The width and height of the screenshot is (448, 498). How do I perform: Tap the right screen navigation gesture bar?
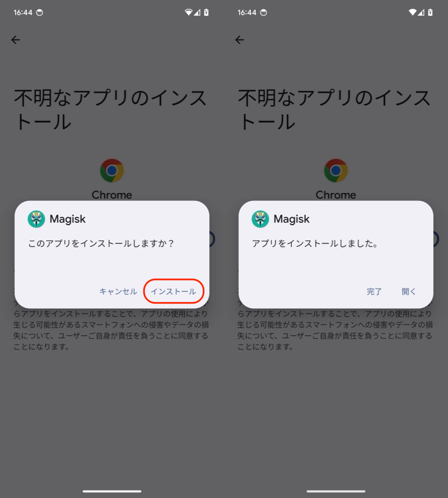pyautogui.click(x=336, y=491)
